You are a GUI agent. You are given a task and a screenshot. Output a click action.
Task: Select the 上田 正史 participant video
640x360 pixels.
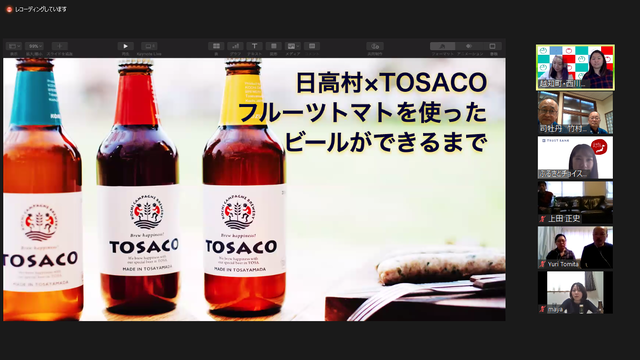[x=575, y=202]
